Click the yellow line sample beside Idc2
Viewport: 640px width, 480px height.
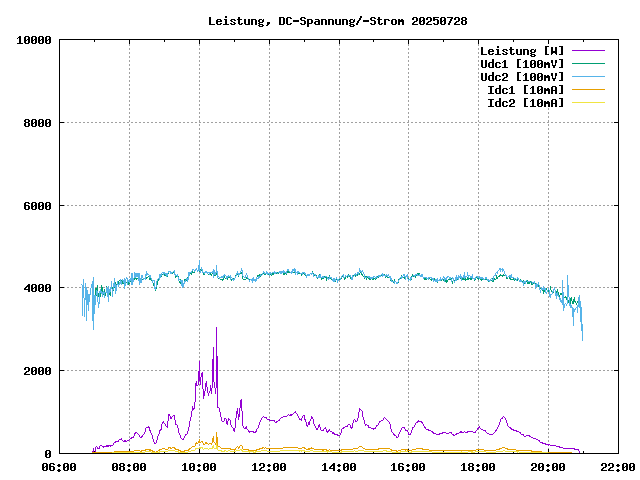coord(588,103)
